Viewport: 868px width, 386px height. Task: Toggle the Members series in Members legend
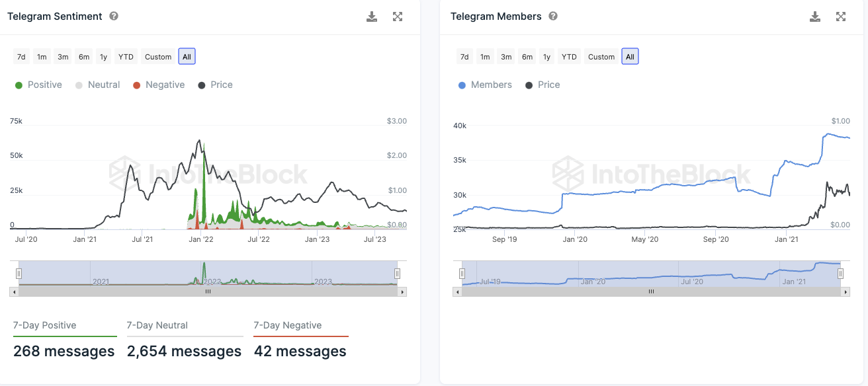pos(485,85)
